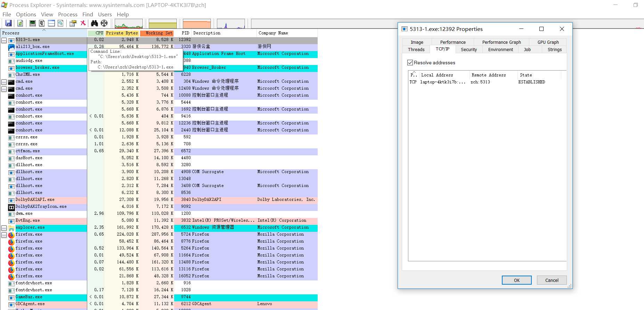Switch to the Job tab
The width and height of the screenshot is (644, 310).
[x=527, y=49]
